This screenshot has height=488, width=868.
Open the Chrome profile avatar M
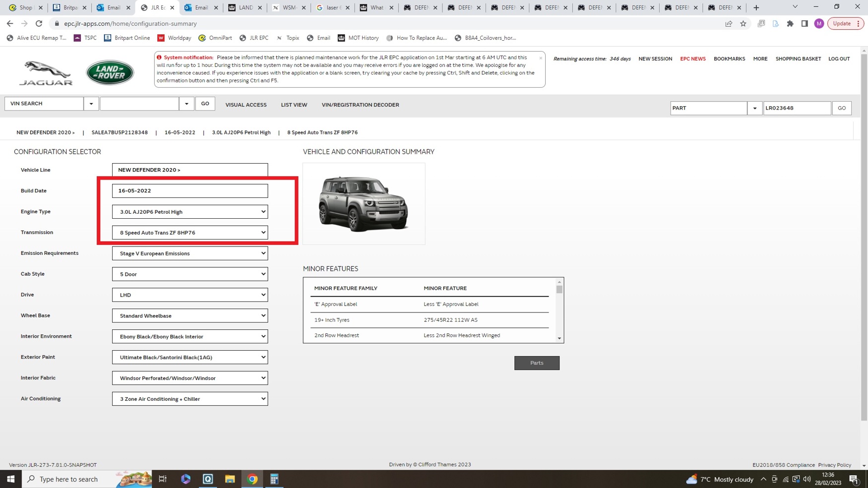tap(819, 23)
